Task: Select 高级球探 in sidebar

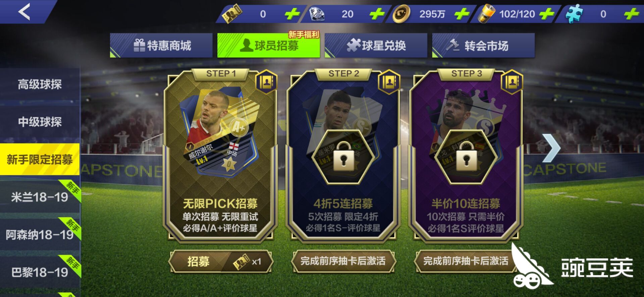Action: pos(40,84)
